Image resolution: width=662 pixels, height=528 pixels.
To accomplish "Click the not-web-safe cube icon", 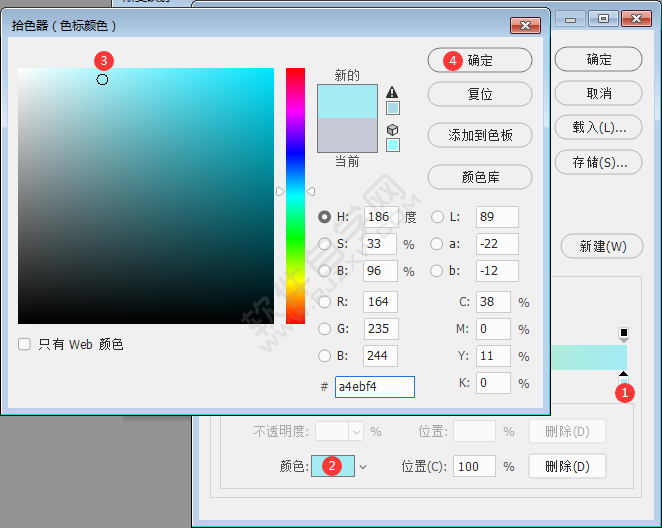I will pyautogui.click(x=393, y=130).
